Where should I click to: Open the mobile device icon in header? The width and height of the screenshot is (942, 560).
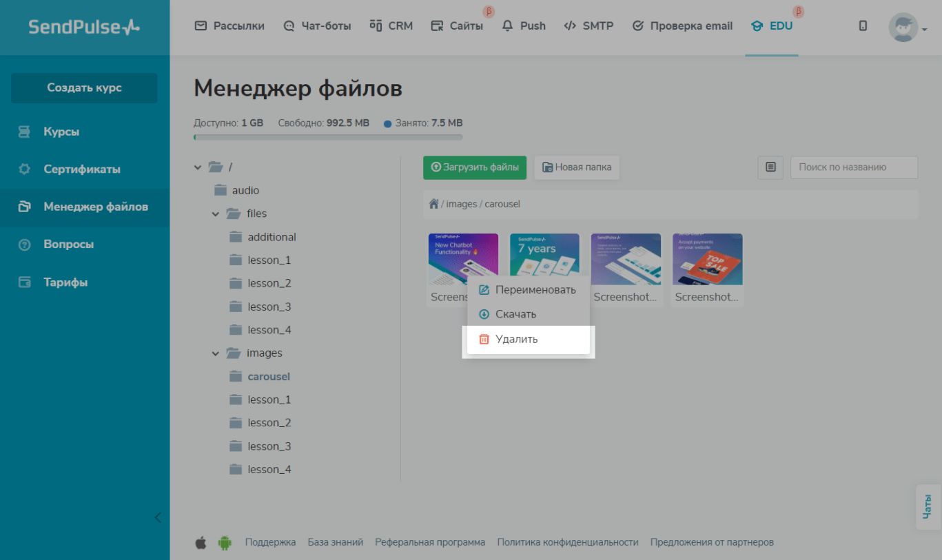tap(863, 26)
